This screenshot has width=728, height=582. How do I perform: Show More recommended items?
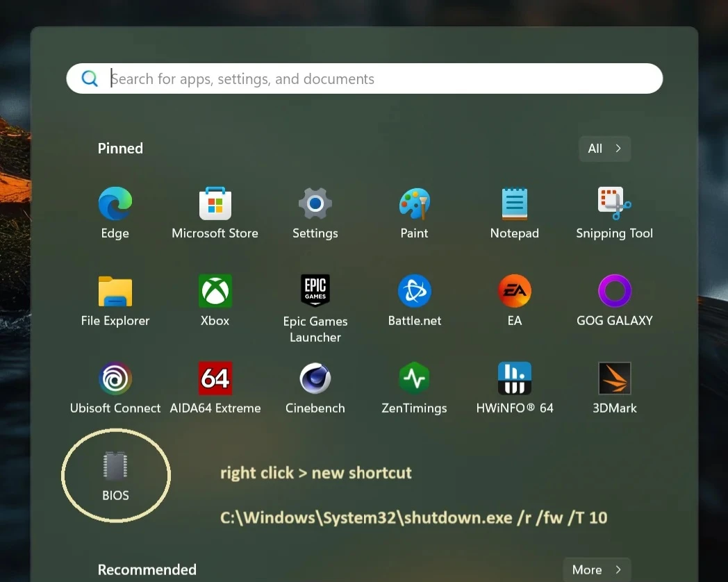[597, 569]
